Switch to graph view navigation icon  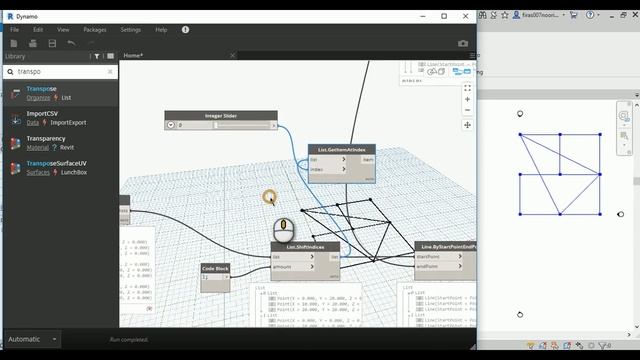[x=462, y=72]
